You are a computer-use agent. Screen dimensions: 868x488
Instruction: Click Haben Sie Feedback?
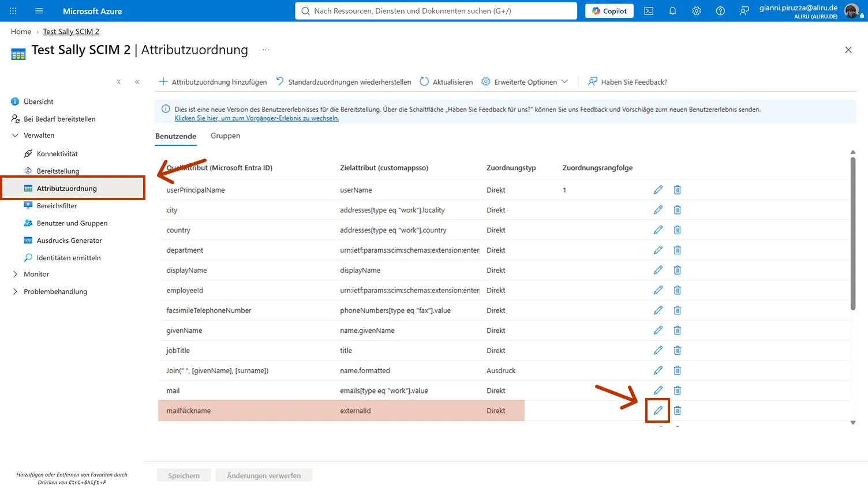coord(627,82)
